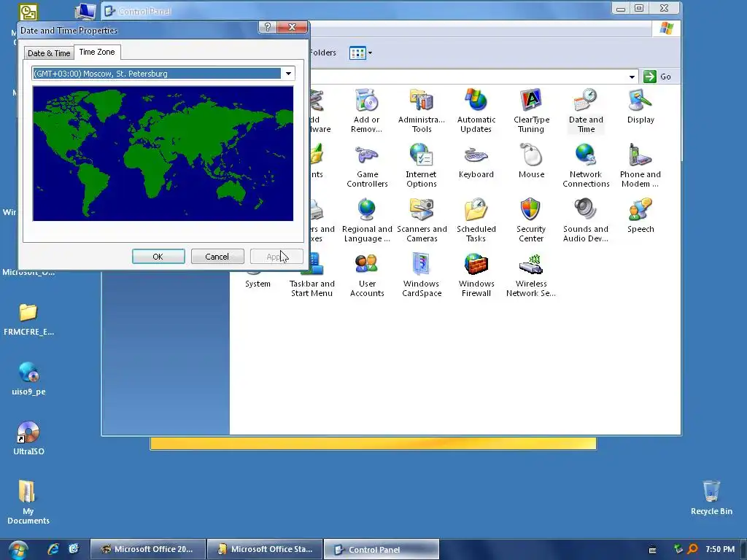Open Scanners and Cameras icon
747x560 pixels.
coord(422,220)
